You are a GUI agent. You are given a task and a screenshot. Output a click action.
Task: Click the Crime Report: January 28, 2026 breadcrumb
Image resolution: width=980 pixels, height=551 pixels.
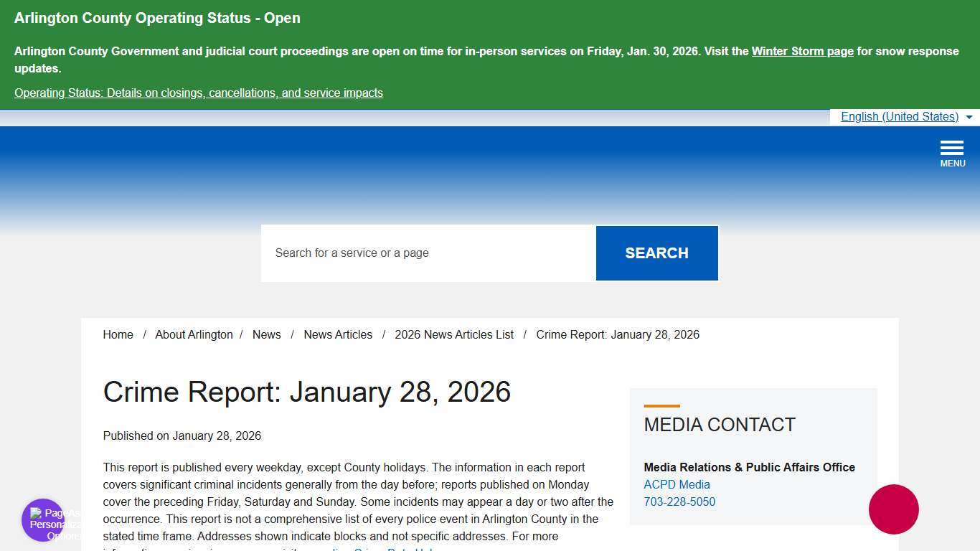618,334
